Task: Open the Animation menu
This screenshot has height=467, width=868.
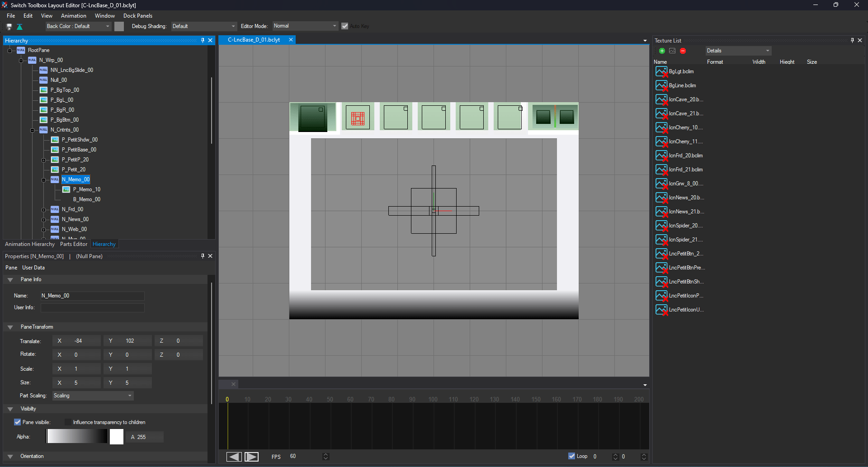Action: pos(73,16)
